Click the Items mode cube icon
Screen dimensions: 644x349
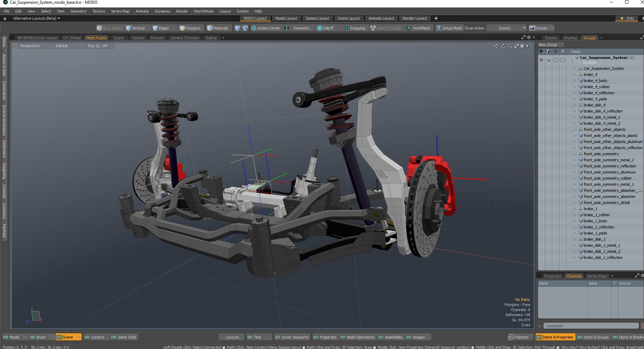click(237, 28)
